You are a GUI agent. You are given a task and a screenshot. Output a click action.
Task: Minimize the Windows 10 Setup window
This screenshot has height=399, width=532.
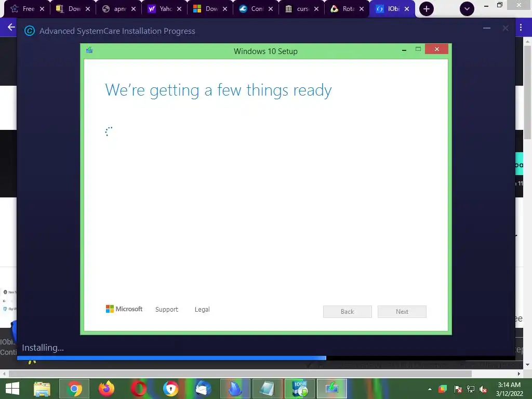click(x=404, y=50)
